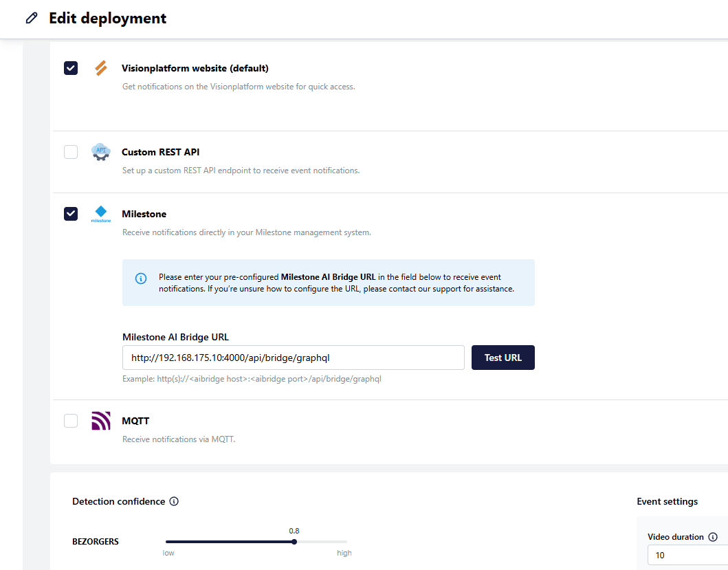Click the pencil edit icon beside the title
728x570 pixels.
click(x=32, y=19)
